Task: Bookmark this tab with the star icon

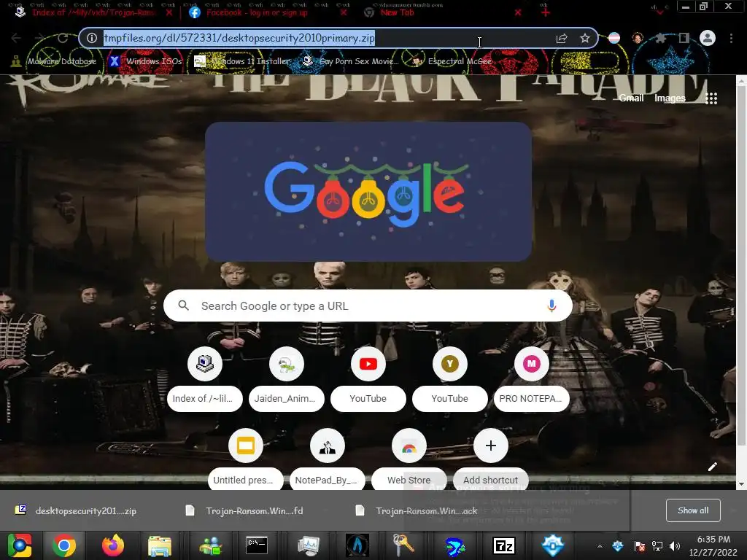Action: [x=584, y=38]
